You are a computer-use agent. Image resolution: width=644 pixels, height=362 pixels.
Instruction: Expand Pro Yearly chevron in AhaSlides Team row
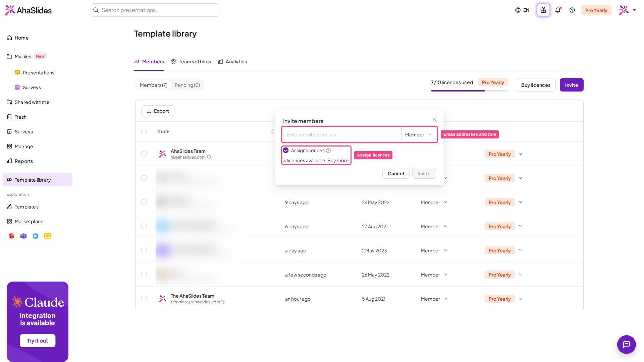click(x=521, y=154)
